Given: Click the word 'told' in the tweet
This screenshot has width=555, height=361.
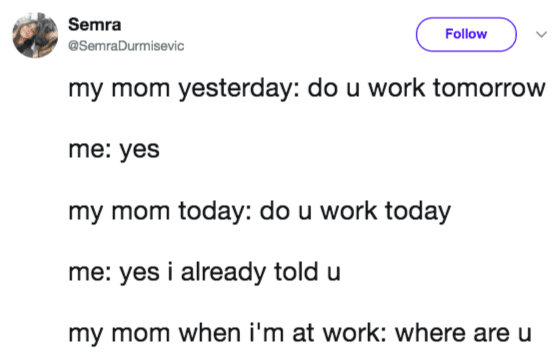Looking at the screenshot, I should [297, 272].
